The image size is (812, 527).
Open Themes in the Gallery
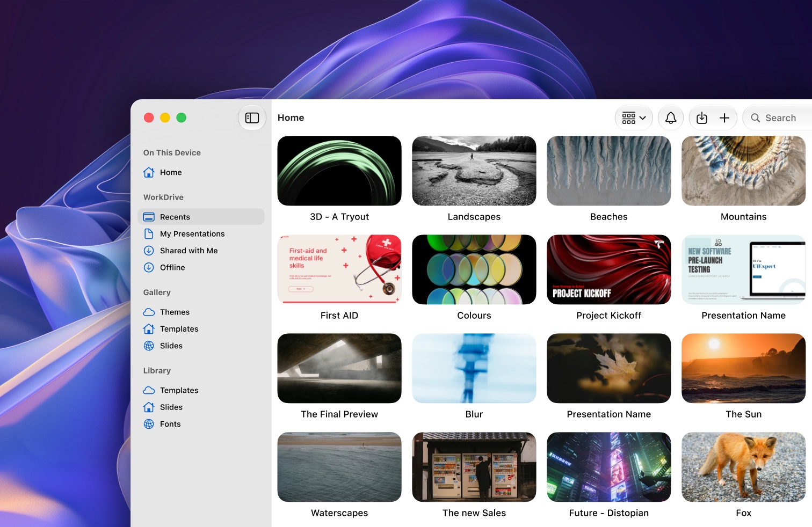pos(201,312)
